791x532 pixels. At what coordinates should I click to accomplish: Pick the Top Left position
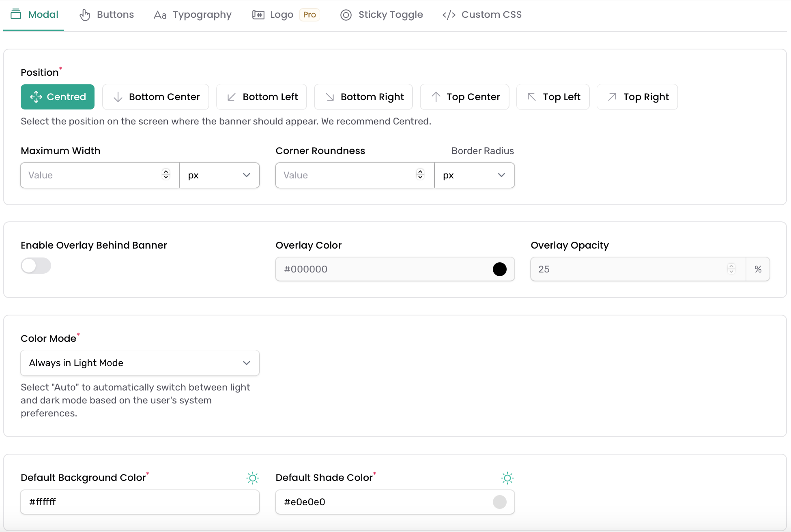click(553, 97)
